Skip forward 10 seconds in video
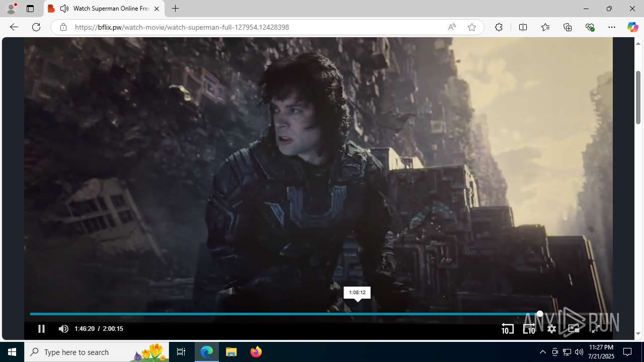Image resolution: width=644 pixels, height=362 pixels. click(x=529, y=329)
